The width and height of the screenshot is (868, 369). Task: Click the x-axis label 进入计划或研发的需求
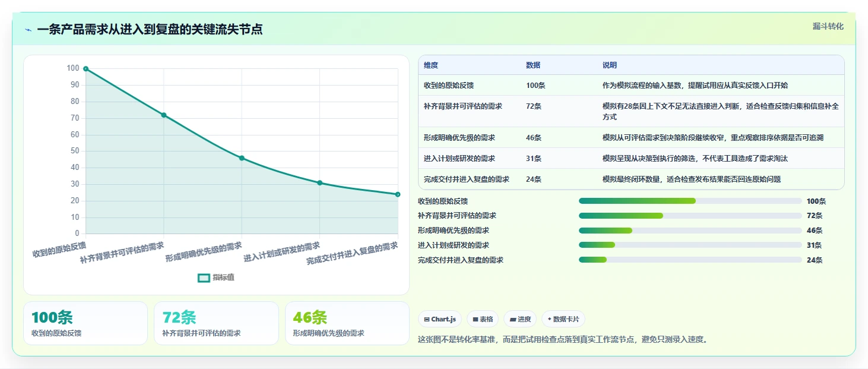coord(282,253)
